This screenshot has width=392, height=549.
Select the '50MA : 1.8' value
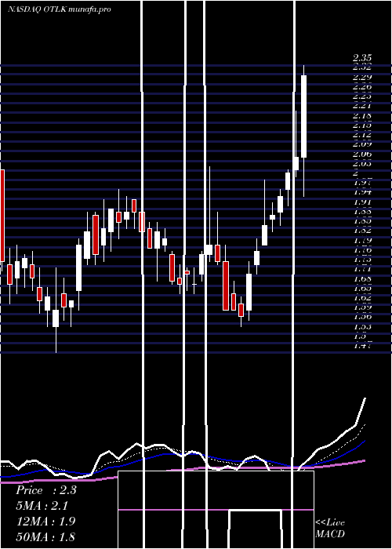45,536
